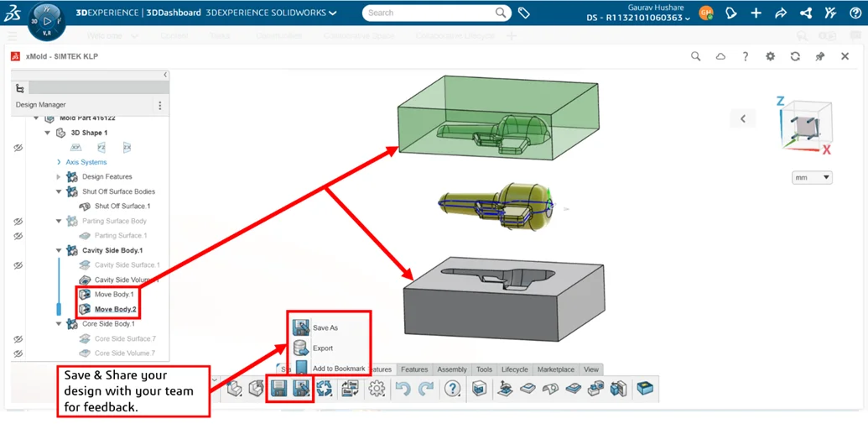Click the GH user avatar
This screenshot has width=868, height=424.
pyautogui.click(x=706, y=13)
